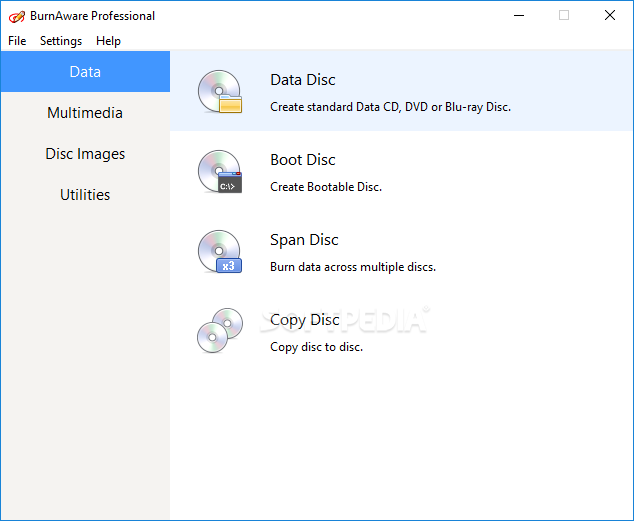Click 'Create standard Data CD, DVD or Blu-ray Disc.' text
The height and width of the screenshot is (521, 634).
click(x=391, y=107)
